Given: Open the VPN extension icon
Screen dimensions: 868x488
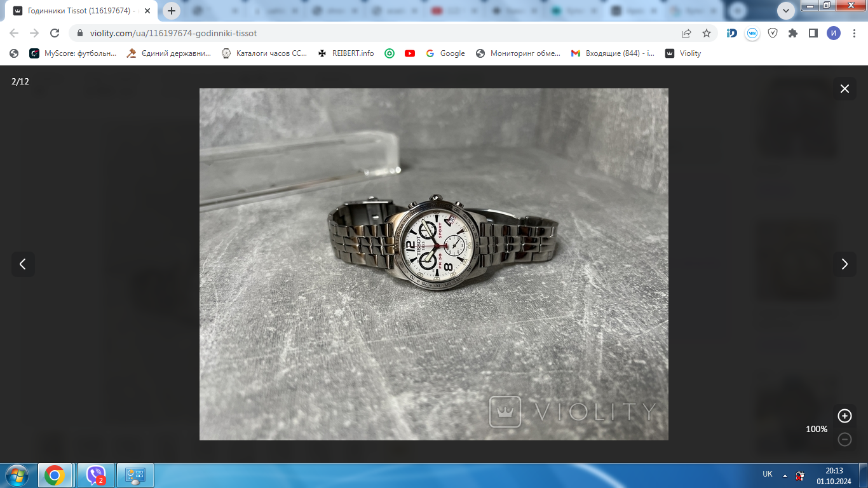Looking at the screenshot, I should pos(752,33).
